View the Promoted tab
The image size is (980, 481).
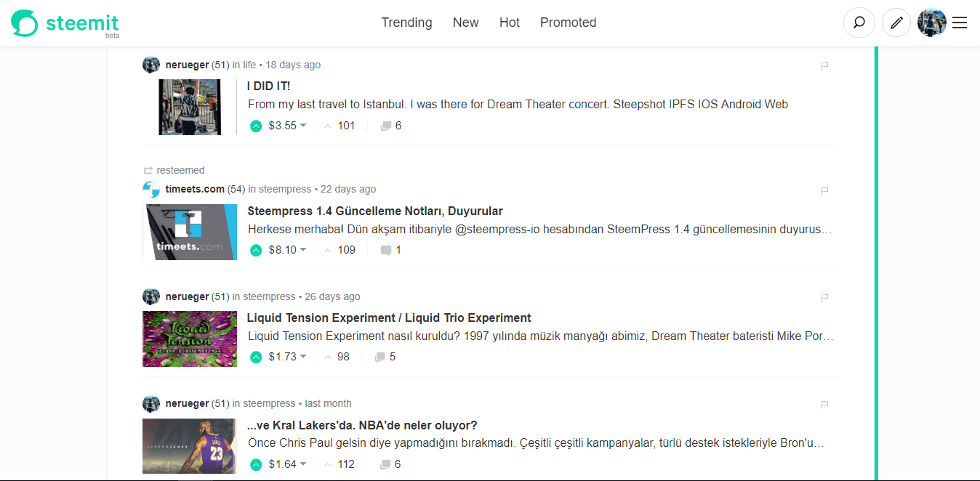(568, 23)
